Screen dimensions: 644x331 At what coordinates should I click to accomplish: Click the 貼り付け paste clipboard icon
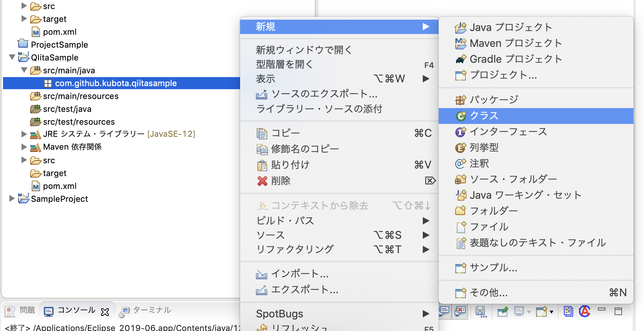click(x=262, y=165)
